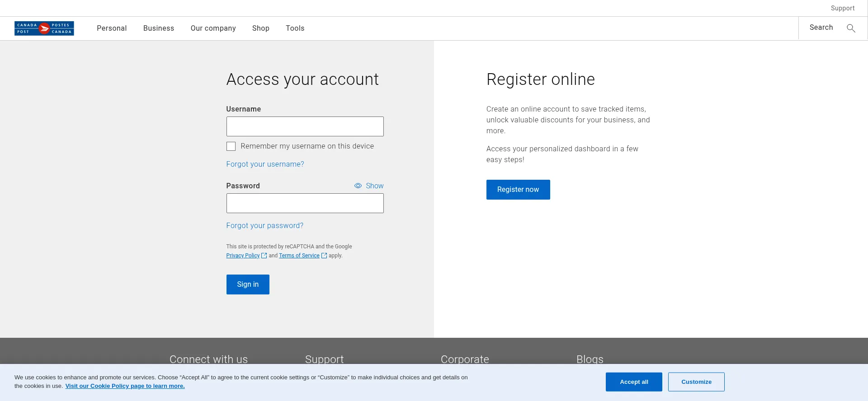
Task: Click the Connect with us footer heading
Action: pos(209,359)
